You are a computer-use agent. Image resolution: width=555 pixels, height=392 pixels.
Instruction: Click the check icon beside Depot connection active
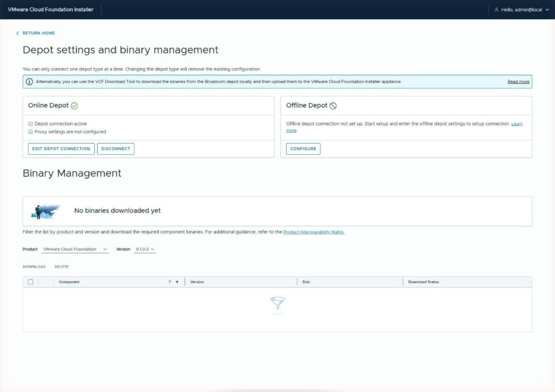[30, 123]
